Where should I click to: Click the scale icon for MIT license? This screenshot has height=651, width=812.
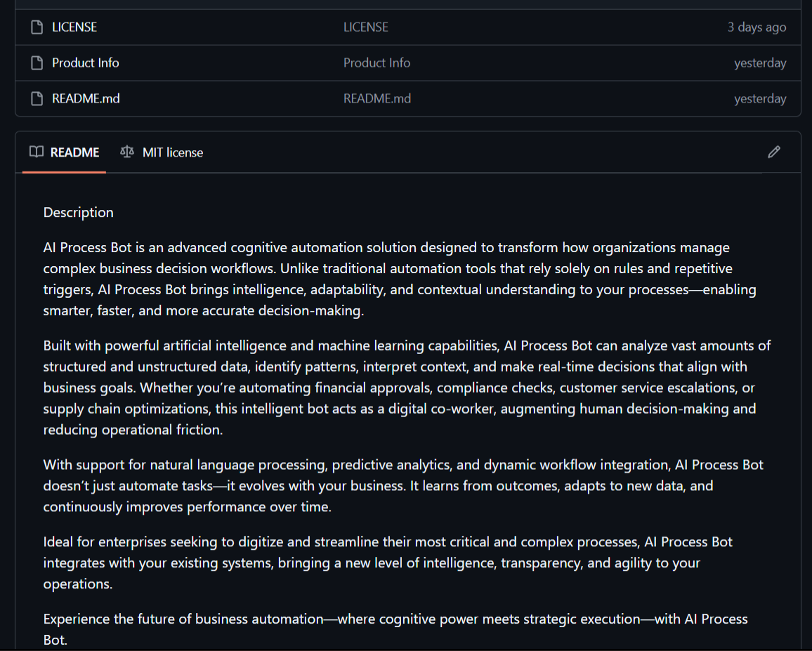pos(127,152)
